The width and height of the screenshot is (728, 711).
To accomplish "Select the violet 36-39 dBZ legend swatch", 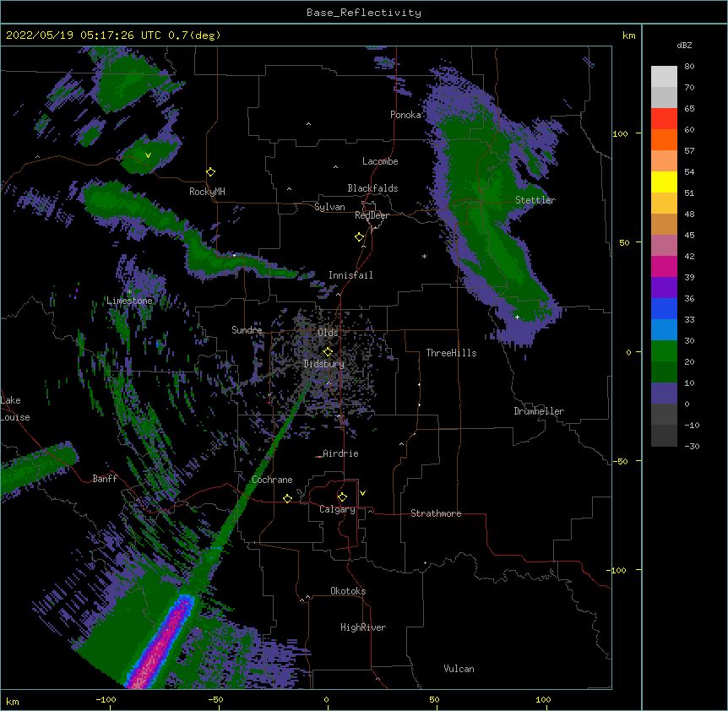I will [x=664, y=288].
